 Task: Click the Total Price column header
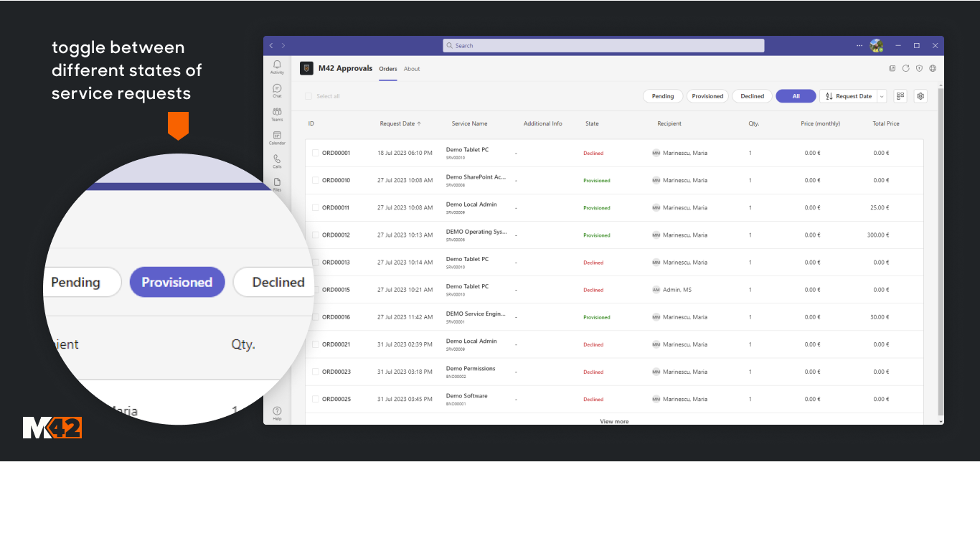886,123
